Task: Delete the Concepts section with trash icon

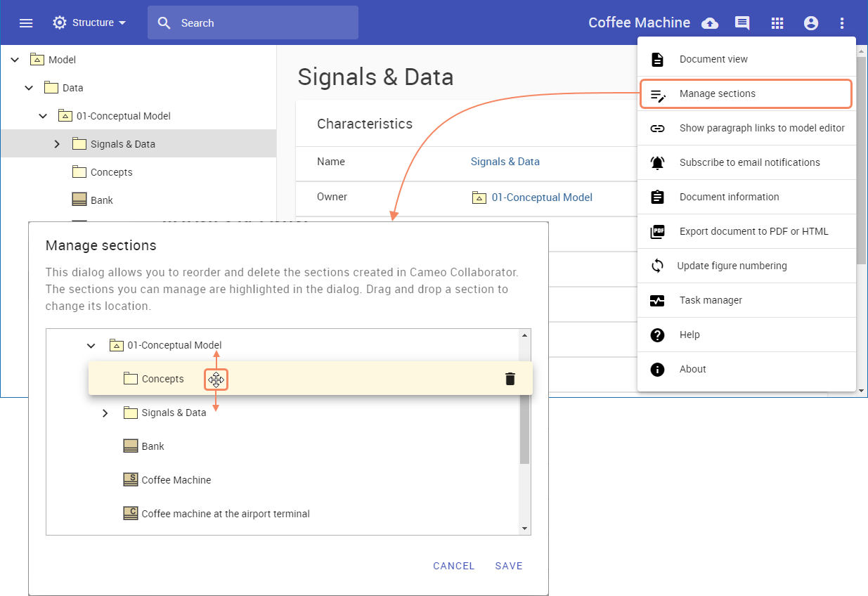Action: 510,379
